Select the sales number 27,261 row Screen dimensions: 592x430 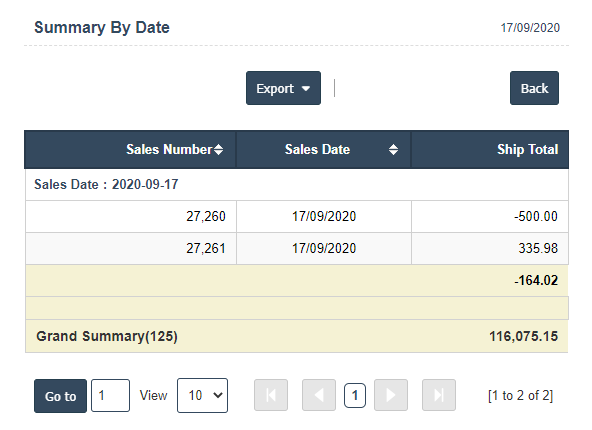click(x=297, y=248)
